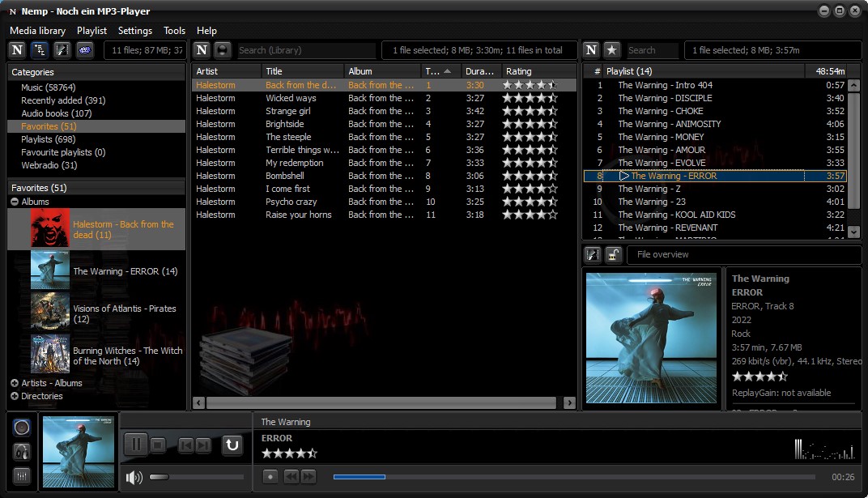
Task: Toggle the repeat playback mode button
Action: pyautogui.click(x=232, y=445)
